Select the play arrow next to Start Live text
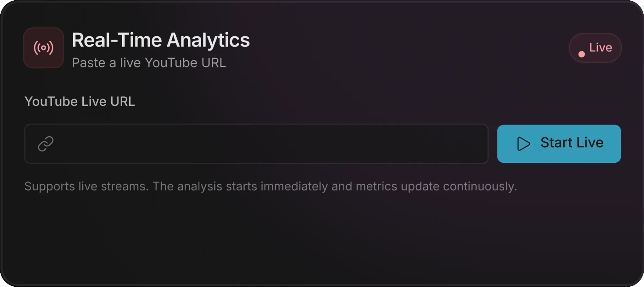This screenshot has height=287, width=644. click(523, 143)
